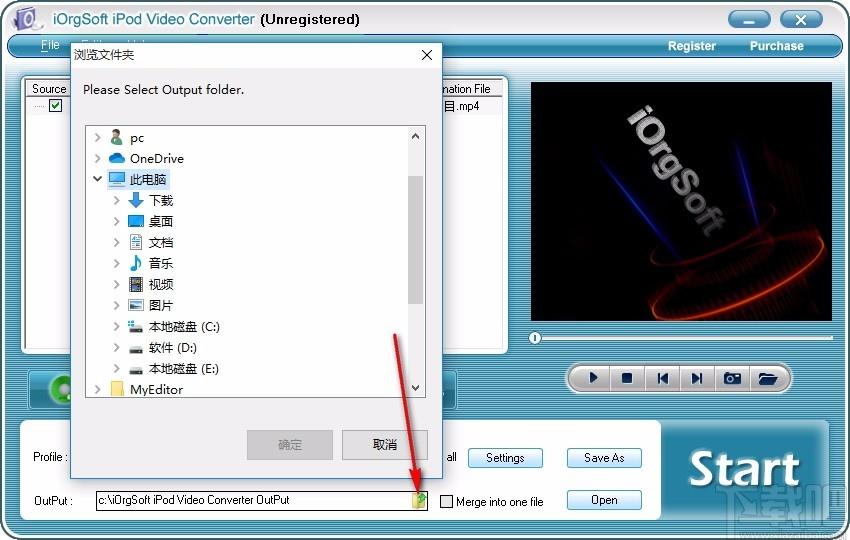
Task: Expand the 音乐 folder node
Action: pos(117,263)
